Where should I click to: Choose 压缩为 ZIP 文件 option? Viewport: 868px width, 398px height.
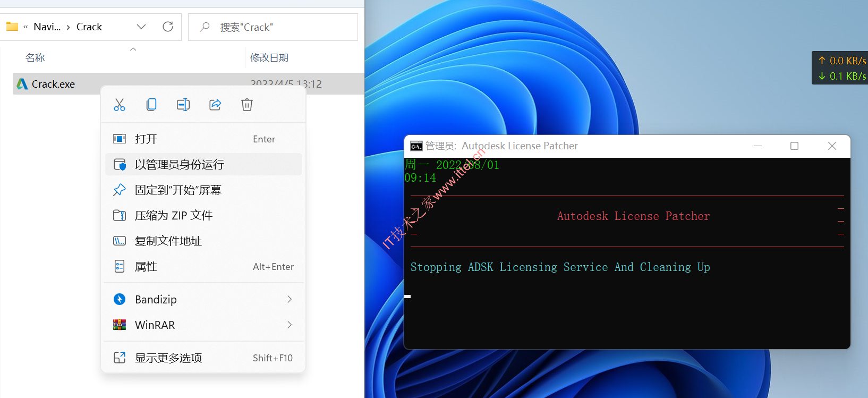click(x=204, y=216)
